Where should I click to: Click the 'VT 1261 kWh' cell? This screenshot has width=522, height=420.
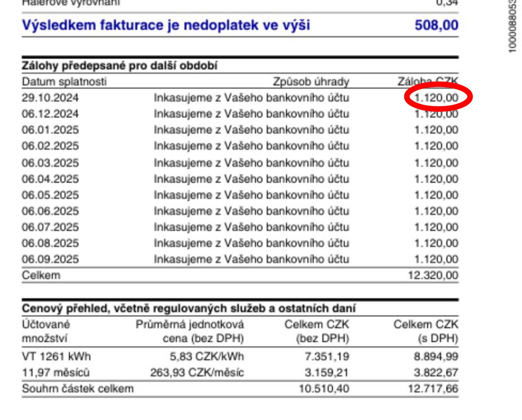coord(56,356)
